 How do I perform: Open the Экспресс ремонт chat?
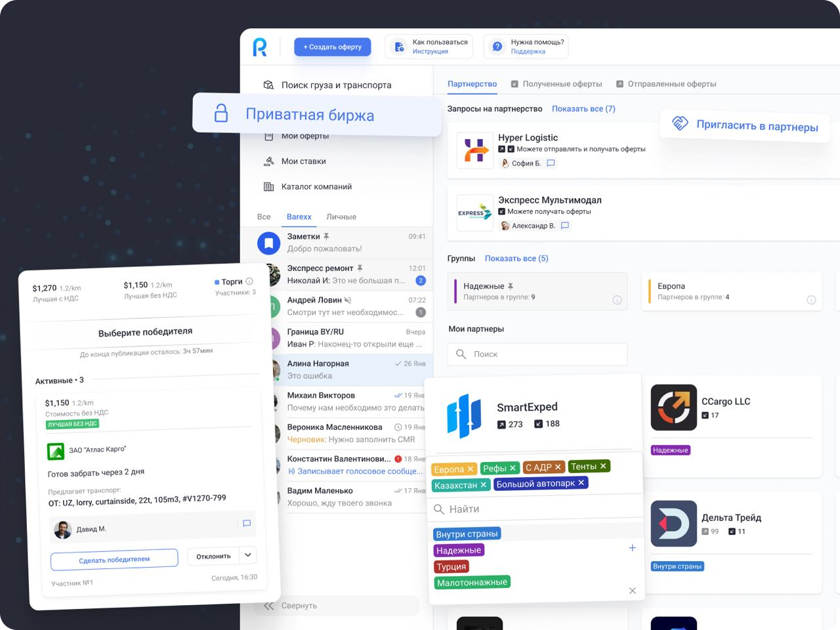351,274
